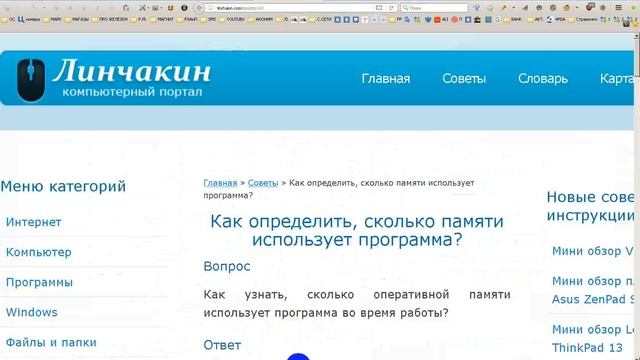Open the SMS bookmark folder
The width and height of the screenshot is (640, 360).
(x=208, y=19)
